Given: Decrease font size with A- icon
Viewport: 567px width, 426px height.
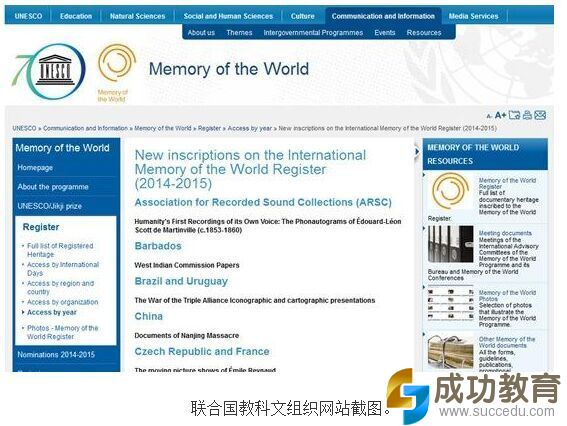Looking at the screenshot, I should click(x=489, y=116).
